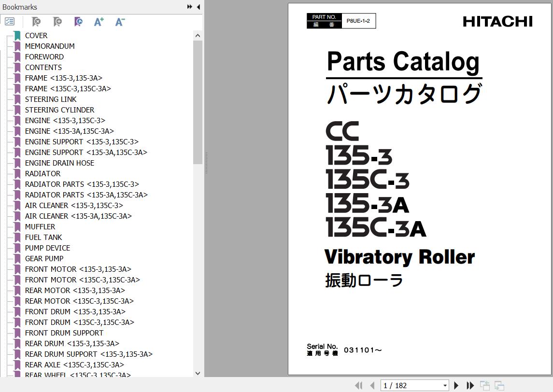The height and width of the screenshot is (392, 553).
Task: Open REAR MOTOR <135-3,135-3A> bookmark
Action: click(75, 291)
